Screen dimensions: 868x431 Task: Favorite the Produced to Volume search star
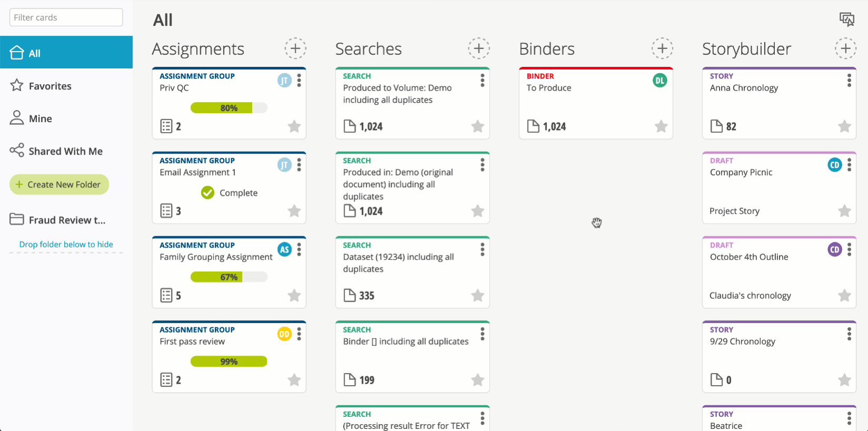click(477, 126)
